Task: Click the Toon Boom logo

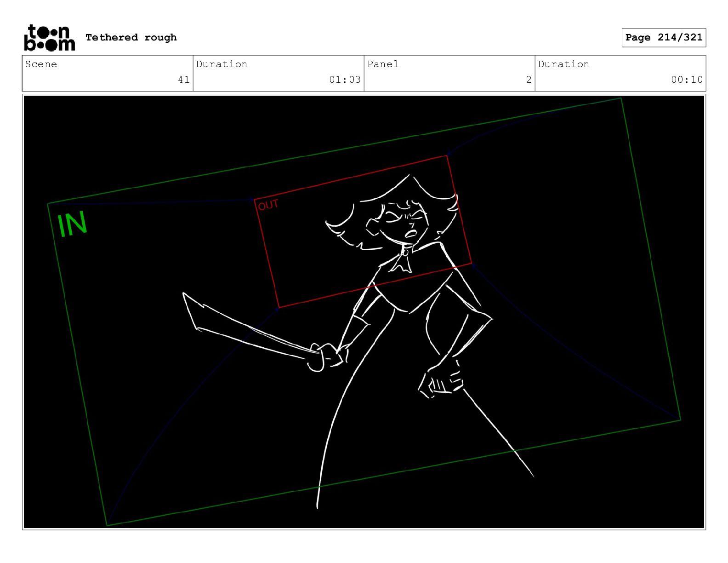Action: point(49,37)
